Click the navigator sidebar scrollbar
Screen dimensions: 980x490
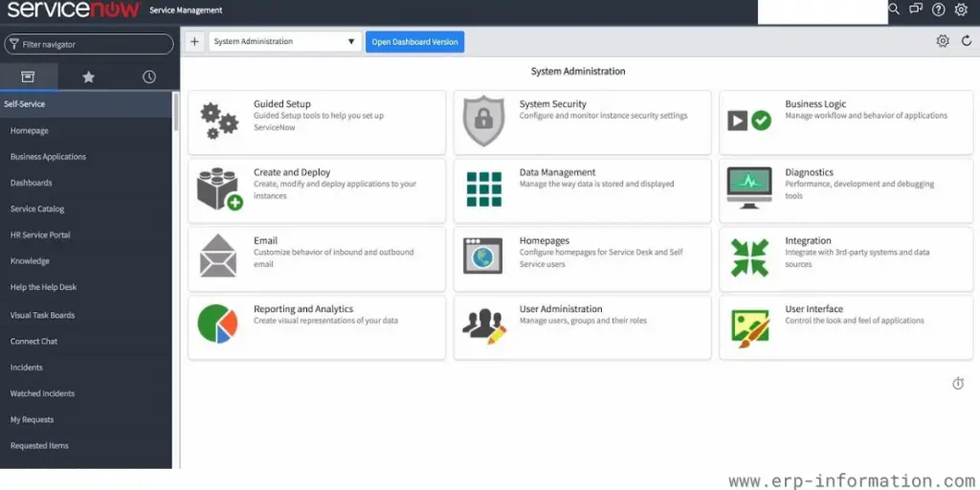176,111
